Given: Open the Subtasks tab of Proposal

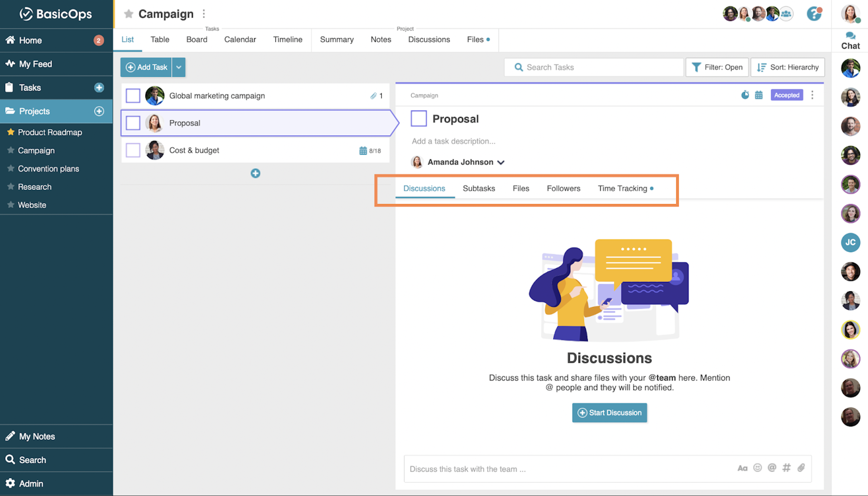Looking at the screenshot, I should (x=479, y=188).
